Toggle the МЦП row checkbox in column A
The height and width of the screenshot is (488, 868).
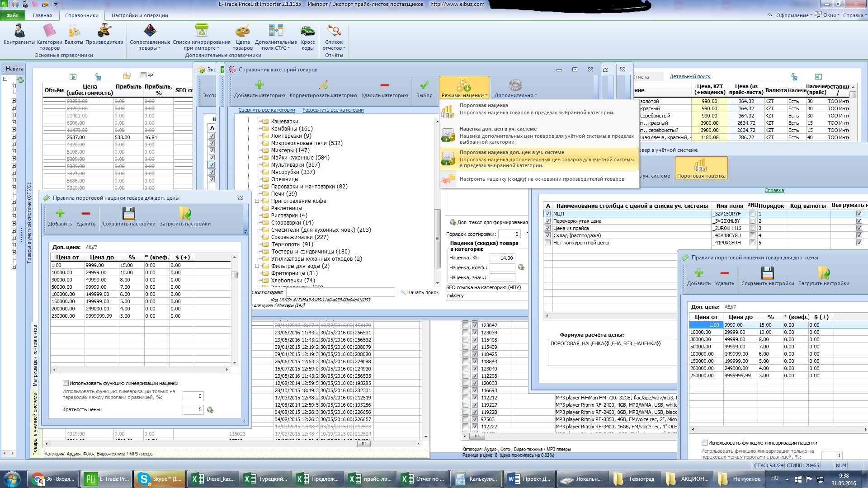click(x=548, y=214)
